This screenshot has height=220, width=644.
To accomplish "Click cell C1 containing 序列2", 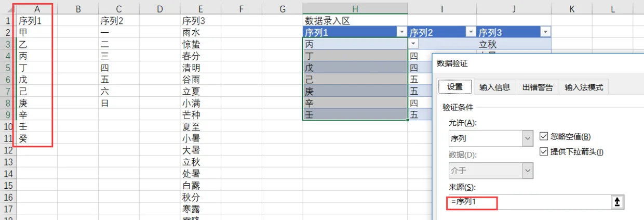I will point(119,21).
